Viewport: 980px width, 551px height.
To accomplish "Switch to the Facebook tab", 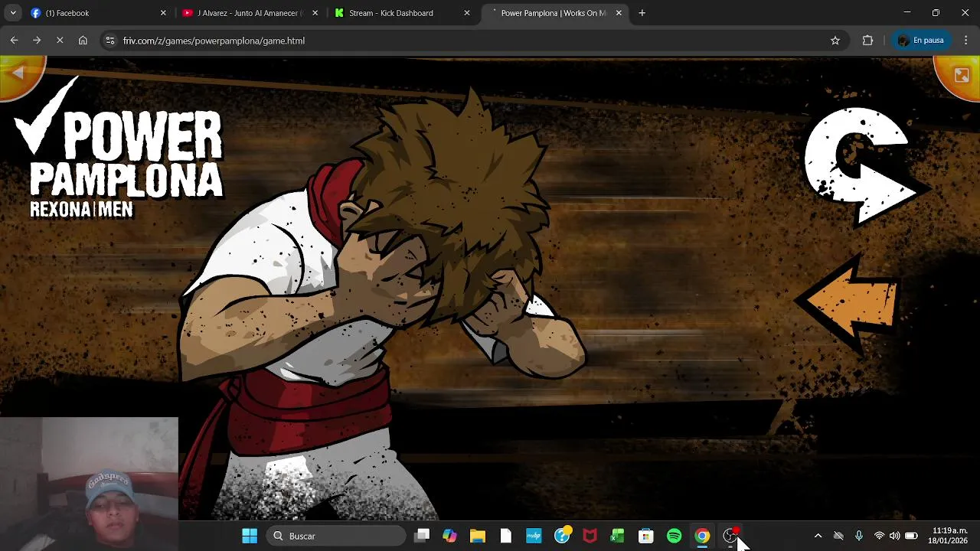I will click(98, 13).
